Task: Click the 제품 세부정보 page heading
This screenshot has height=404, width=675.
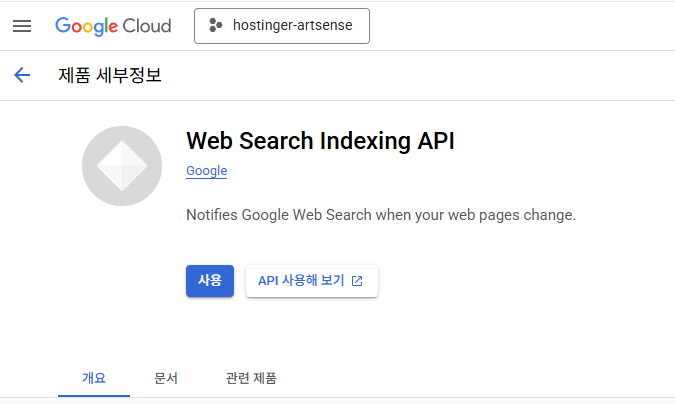Action: tap(110, 75)
